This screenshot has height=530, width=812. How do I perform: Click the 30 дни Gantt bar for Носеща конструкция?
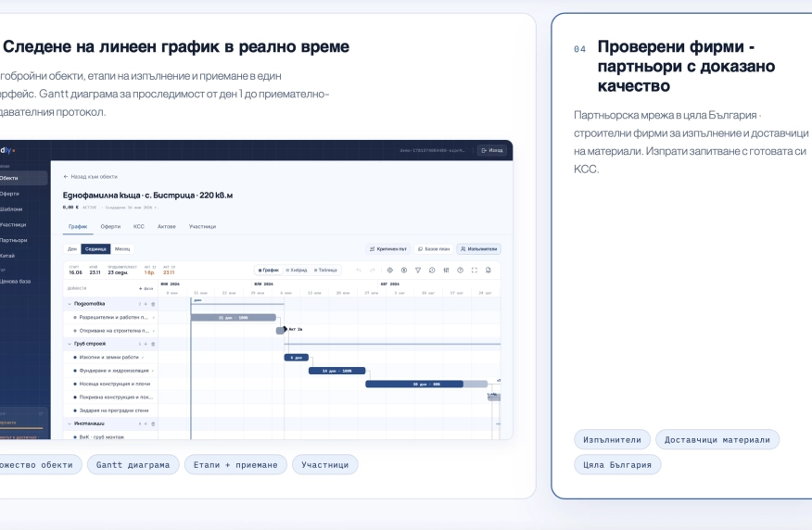(426, 384)
